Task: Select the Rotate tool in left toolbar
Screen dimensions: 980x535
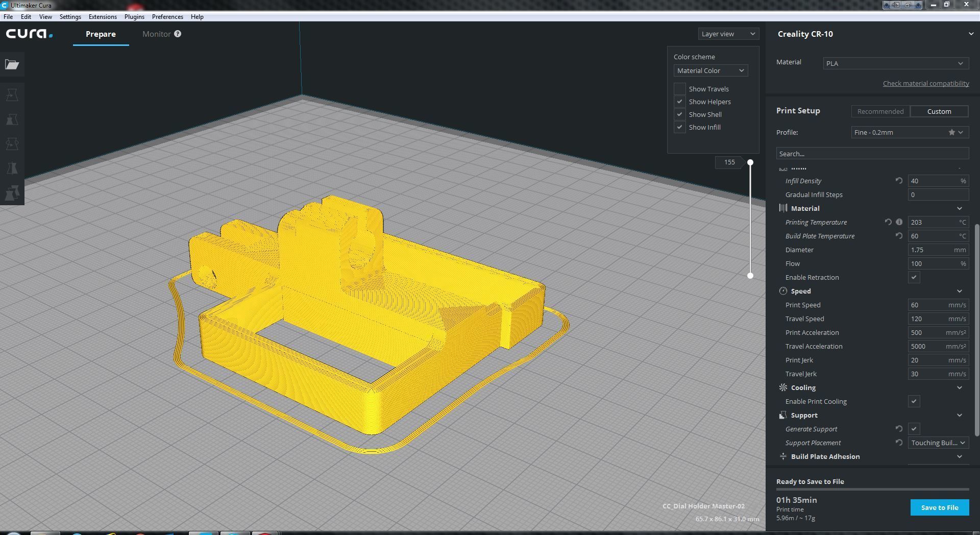Action: [12, 144]
